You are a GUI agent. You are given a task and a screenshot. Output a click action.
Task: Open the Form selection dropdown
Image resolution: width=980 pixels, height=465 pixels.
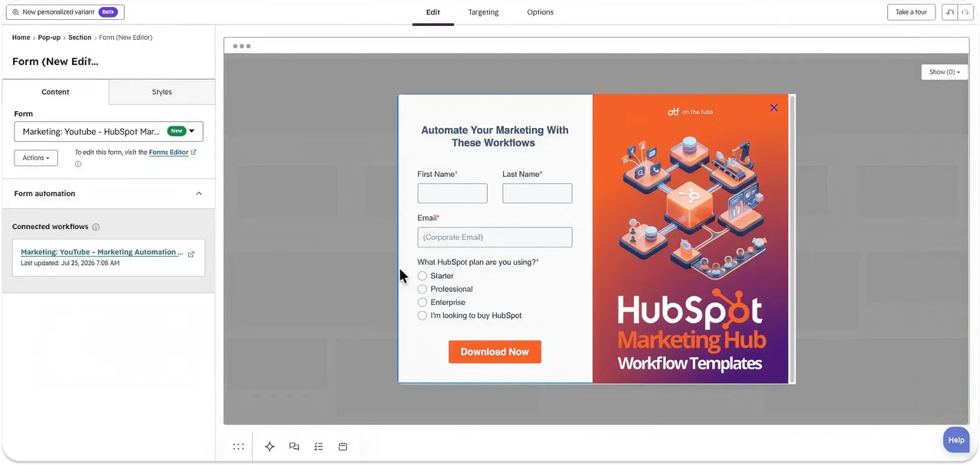109,132
